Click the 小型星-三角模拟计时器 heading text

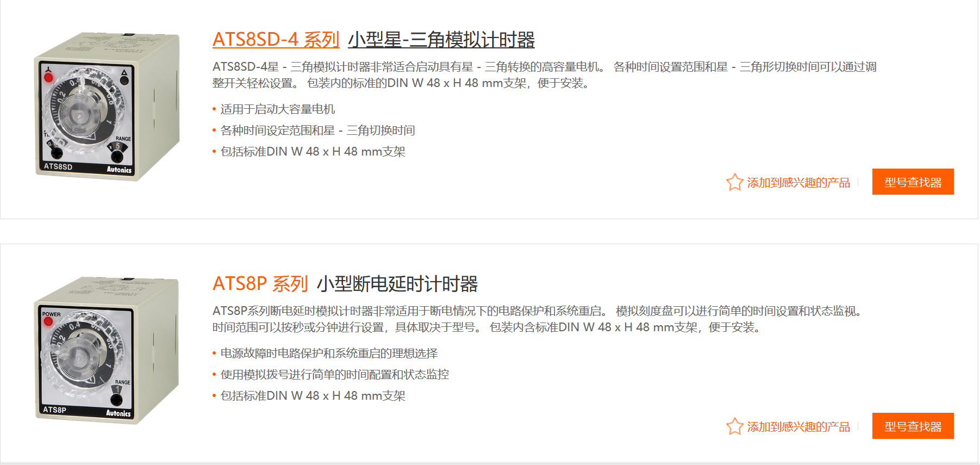441,40
